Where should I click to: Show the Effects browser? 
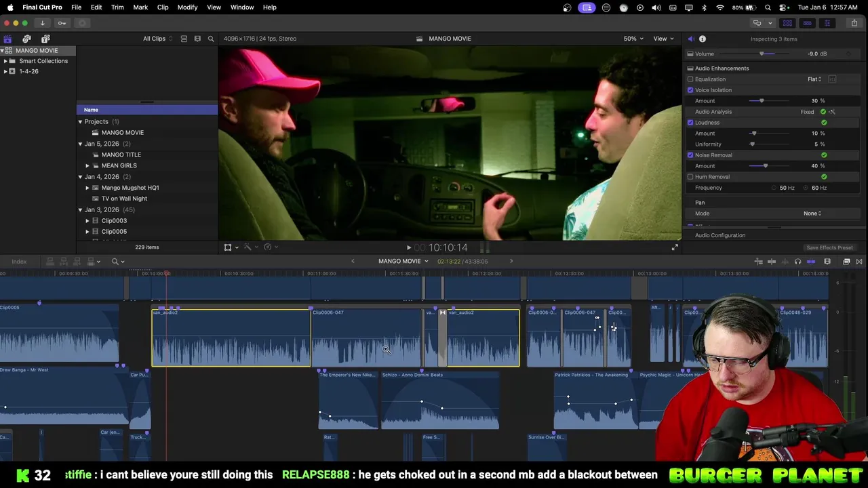[846, 262]
